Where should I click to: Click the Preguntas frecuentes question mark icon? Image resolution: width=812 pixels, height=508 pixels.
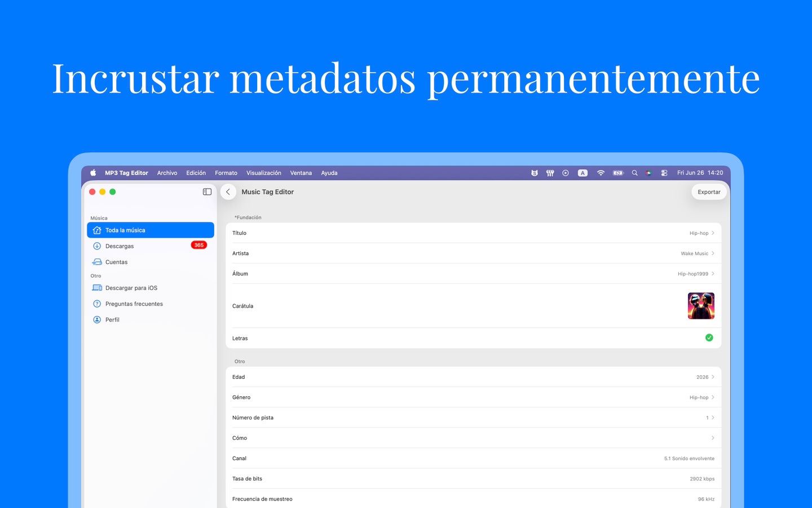pyautogui.click(x=97, y=304)
